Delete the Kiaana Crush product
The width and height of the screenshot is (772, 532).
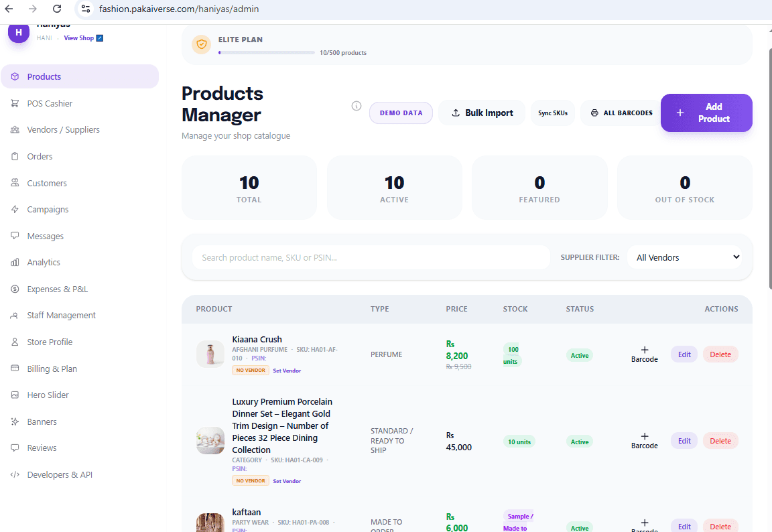tap(720, 354)
